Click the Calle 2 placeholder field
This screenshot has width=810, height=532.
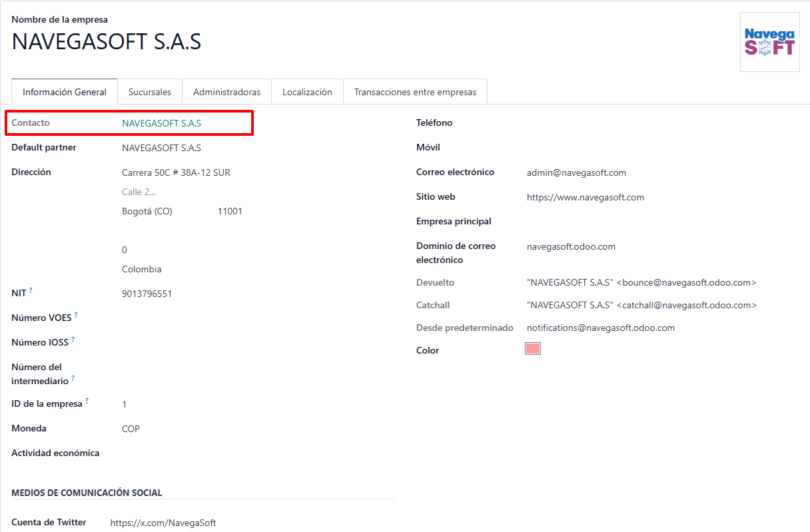click(x=139, y=192)
